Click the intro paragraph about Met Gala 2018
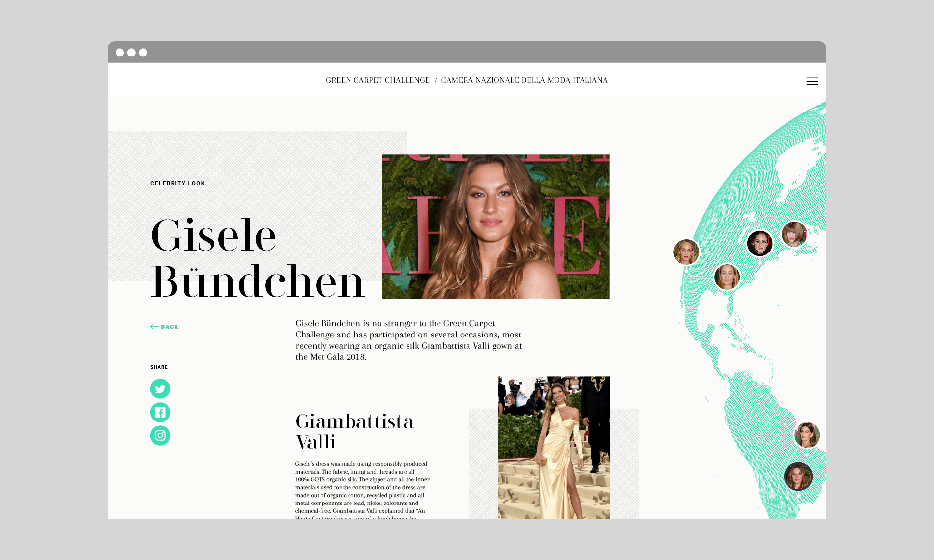Image resolution: width=934 pixels, height=560 pixels. pos(409,340)
